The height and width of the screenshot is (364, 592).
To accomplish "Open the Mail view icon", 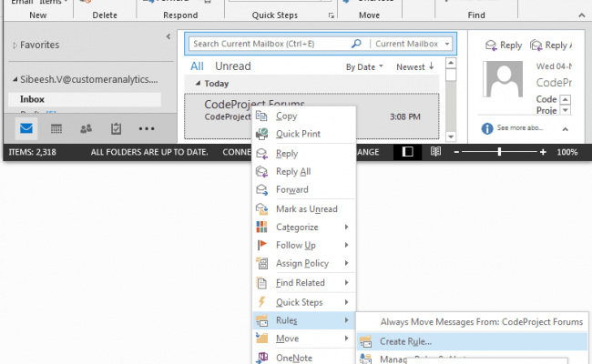I will (x=26, y=128).
